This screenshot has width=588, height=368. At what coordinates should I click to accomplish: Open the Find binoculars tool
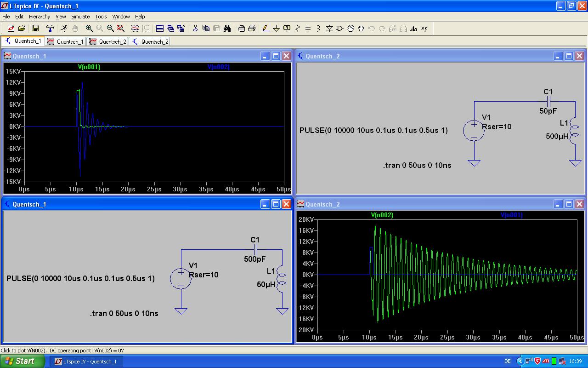[227, 29]
